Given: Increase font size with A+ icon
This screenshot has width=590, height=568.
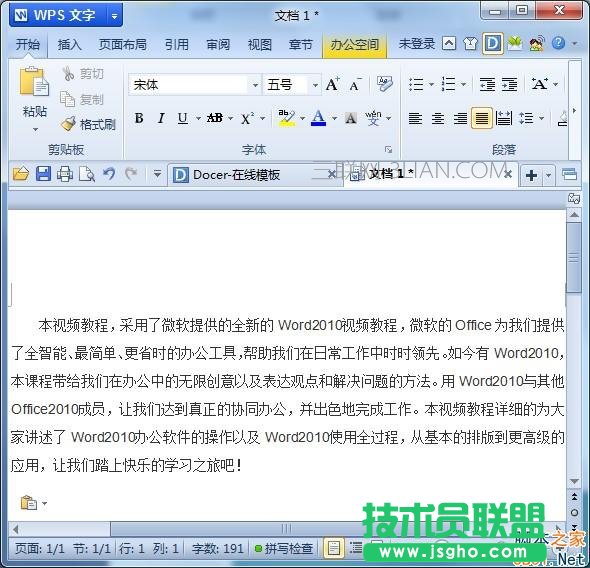Looking at the screenshot, I should coord(332,84).
